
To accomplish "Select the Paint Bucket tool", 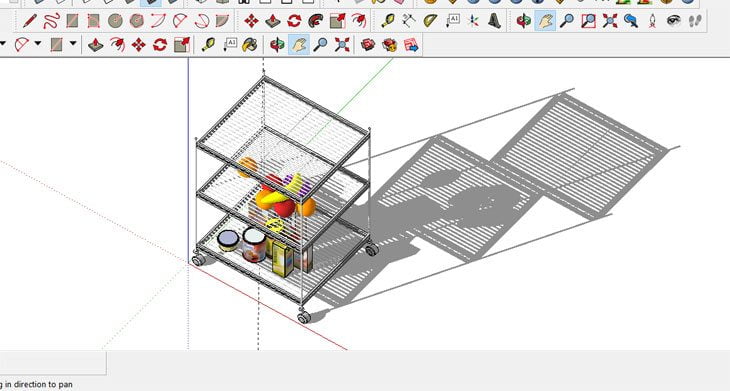I will pos(250,45).
